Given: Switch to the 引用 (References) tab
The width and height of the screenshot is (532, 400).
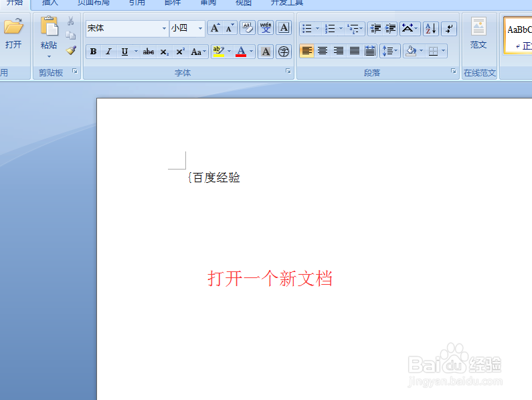Looking at the screenshot, I should tap(137, 3).
